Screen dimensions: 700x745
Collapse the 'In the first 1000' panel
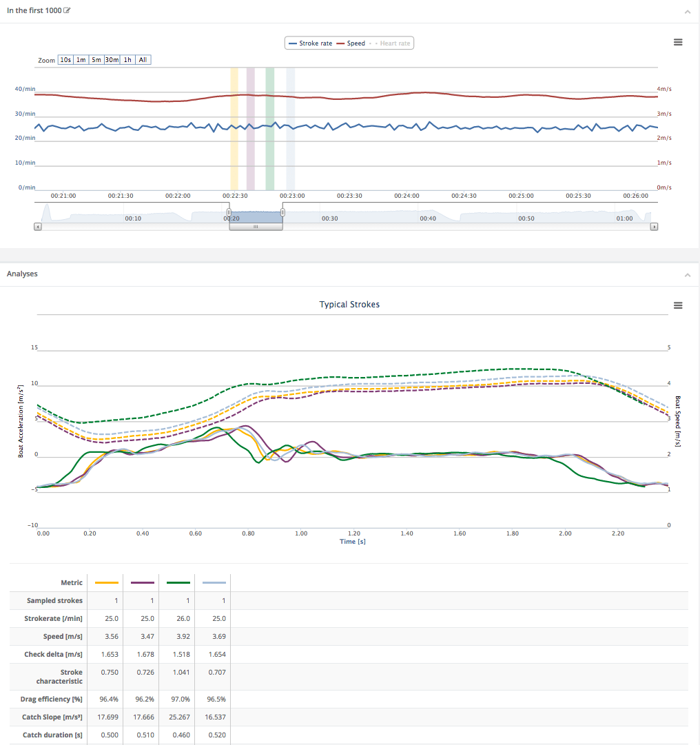[687, 12]
